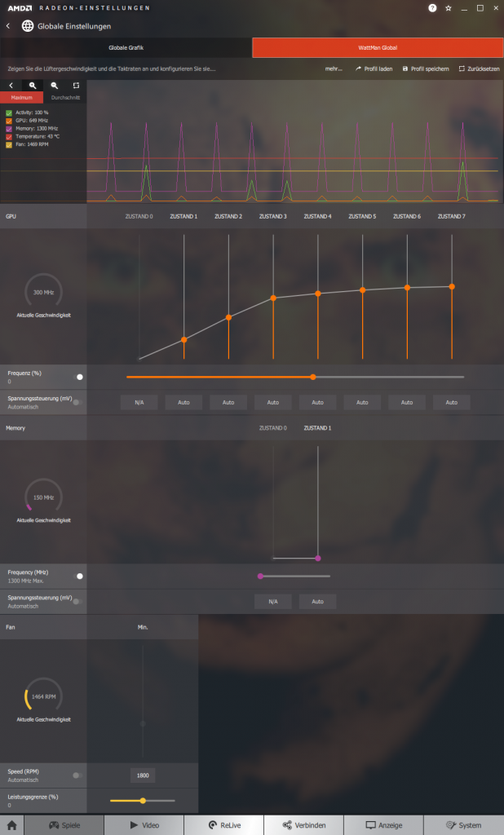Viewport: 504px width, 835px height.
Task: Click the Fan Min. column header
Action: tap(143, 627)
